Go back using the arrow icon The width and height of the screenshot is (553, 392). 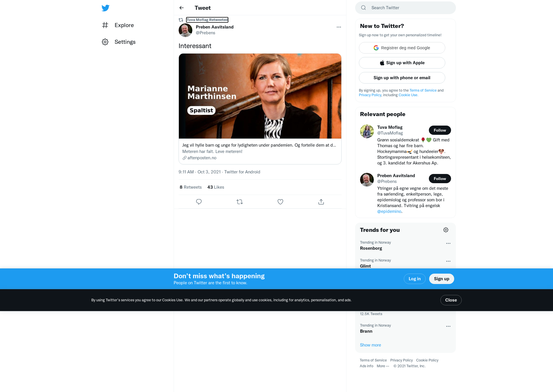click(181, 8)
